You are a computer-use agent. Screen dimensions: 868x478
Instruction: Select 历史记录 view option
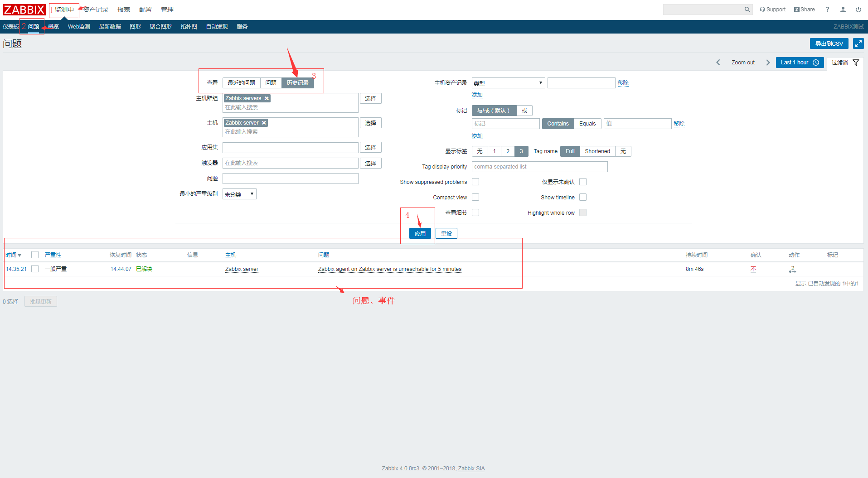click(x=297, y=83)
